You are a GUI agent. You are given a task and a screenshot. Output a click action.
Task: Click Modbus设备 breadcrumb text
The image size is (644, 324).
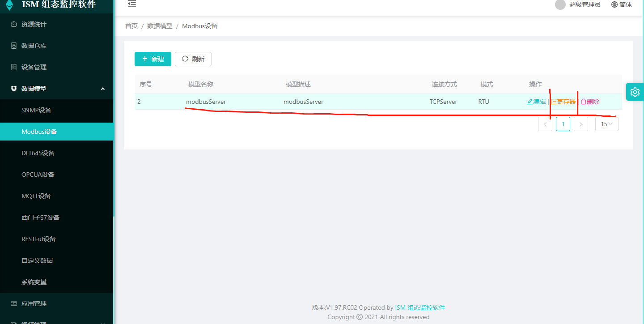(x=200, y=26)
